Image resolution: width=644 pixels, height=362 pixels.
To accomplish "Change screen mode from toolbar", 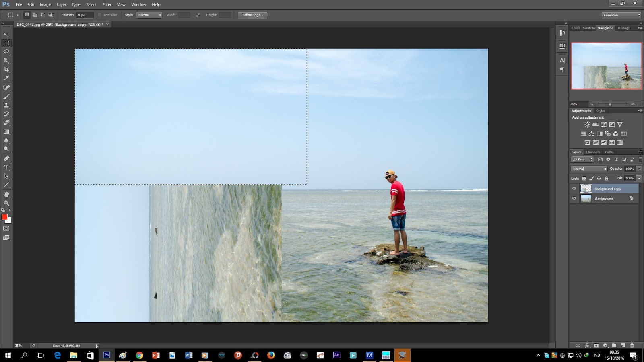I will click(6, 238).
